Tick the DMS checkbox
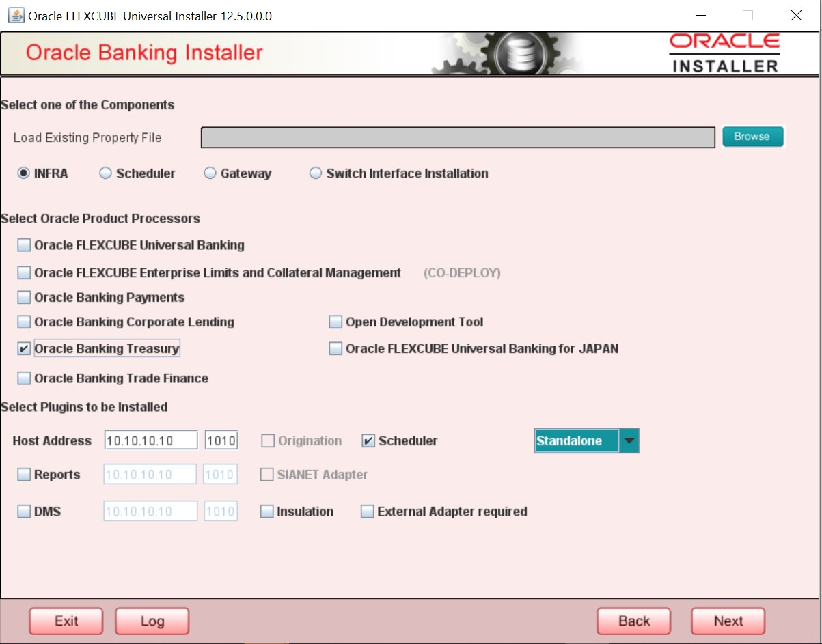The height and width of the screenshot is (644, 822). click(24, 512)
